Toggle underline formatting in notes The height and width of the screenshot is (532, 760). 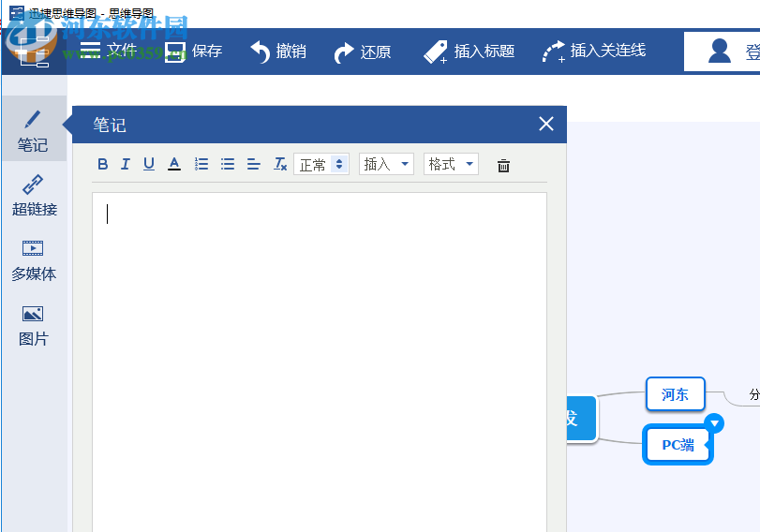[x=149, y=164]
